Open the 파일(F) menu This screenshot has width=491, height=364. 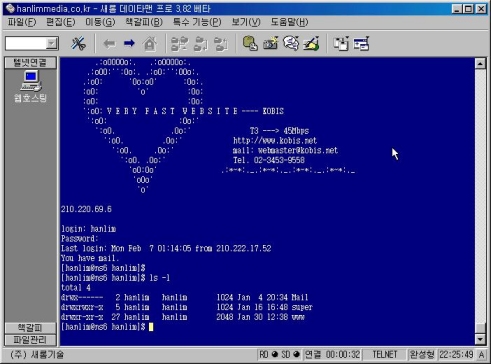(22, 22)
